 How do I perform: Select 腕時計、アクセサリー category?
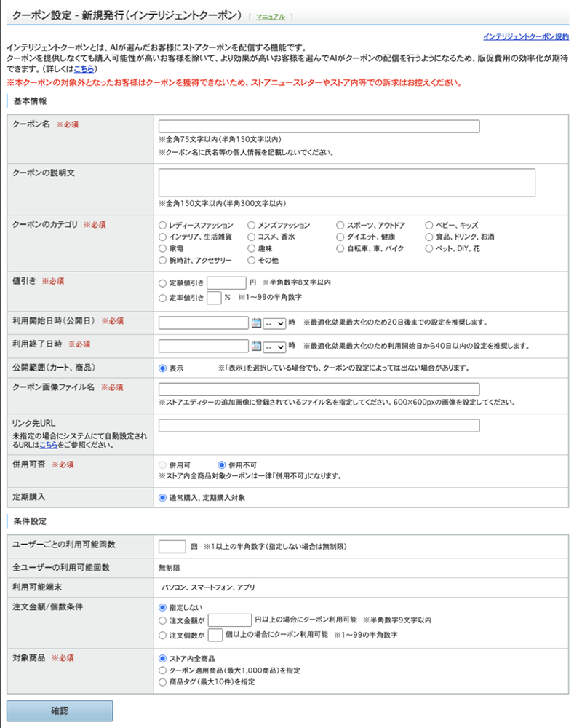tap(162, 261)
